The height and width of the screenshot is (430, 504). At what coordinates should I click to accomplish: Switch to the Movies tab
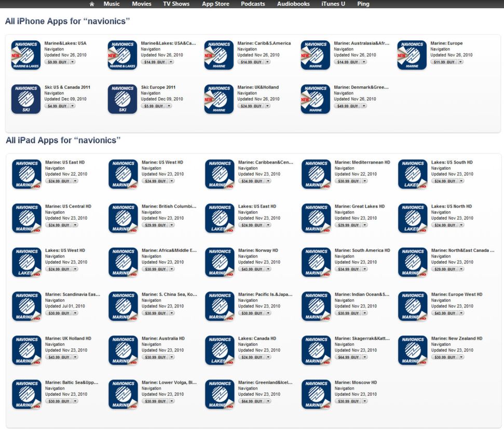(141, 4)
